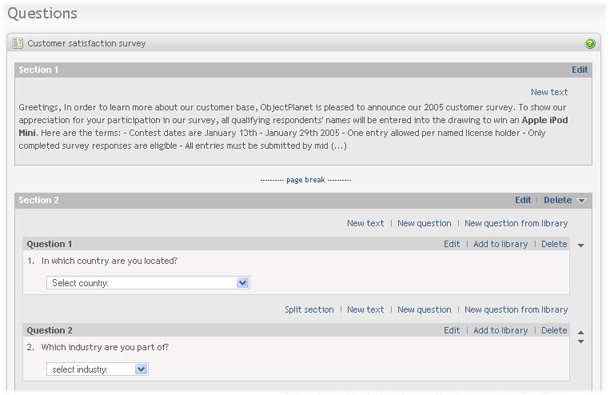Click Edit link for Section 1
The width and height of the screenshot is (610, 395).
click(579, 70)
